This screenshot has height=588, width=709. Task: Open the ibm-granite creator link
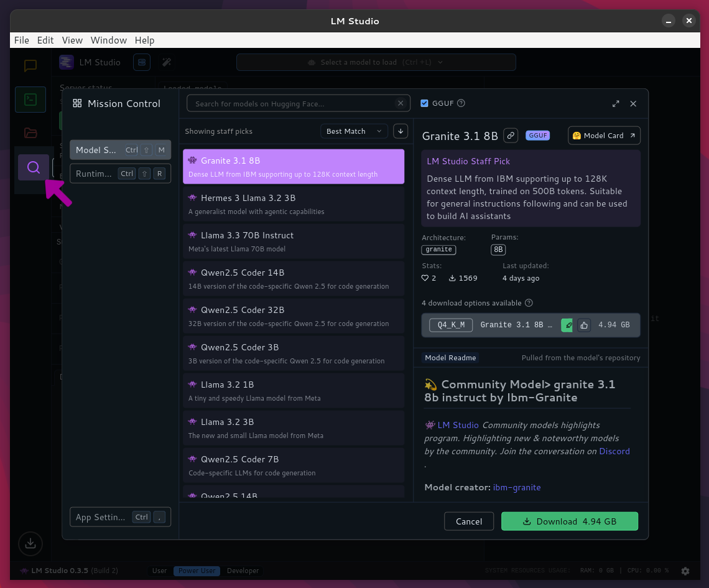pyautogui.click(x=517, y=488)
